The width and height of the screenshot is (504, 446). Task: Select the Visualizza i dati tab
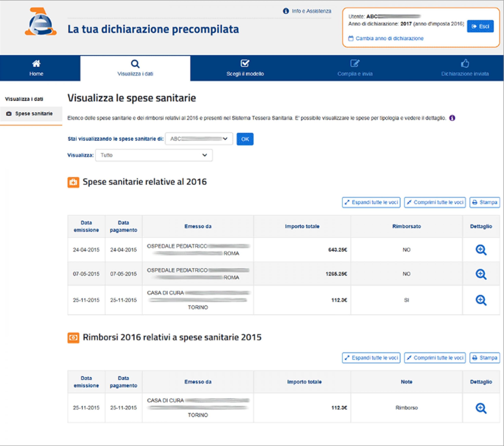click(x=135, y=68)
